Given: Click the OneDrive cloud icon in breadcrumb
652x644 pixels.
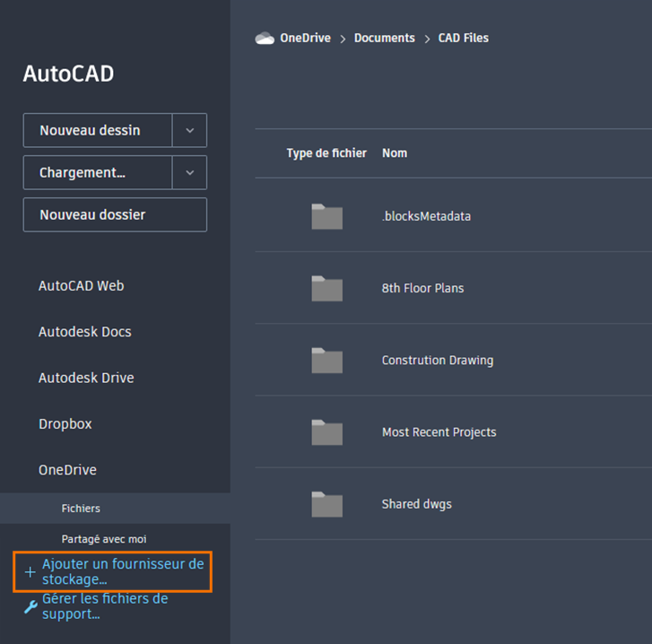Looking at the screenshot, I should 265,39.
